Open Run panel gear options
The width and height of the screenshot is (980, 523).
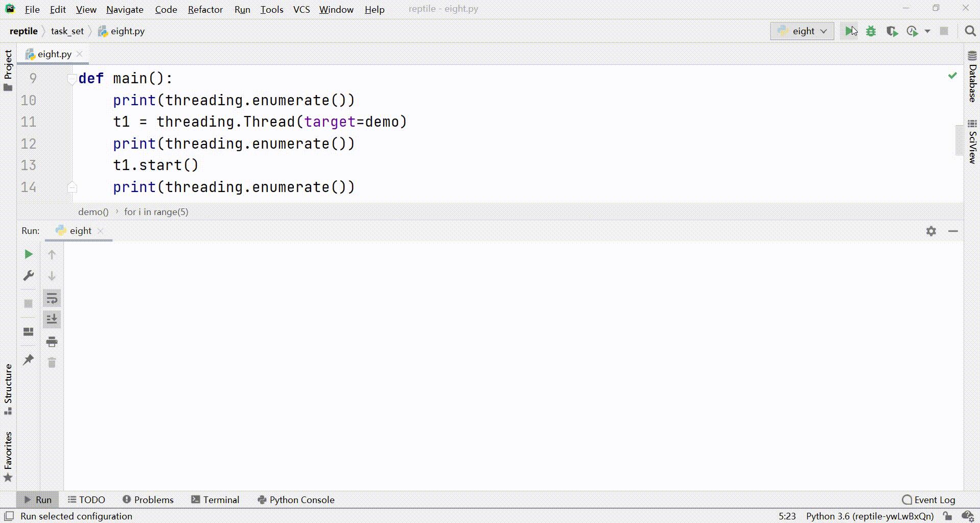click(x=931, y=231)
